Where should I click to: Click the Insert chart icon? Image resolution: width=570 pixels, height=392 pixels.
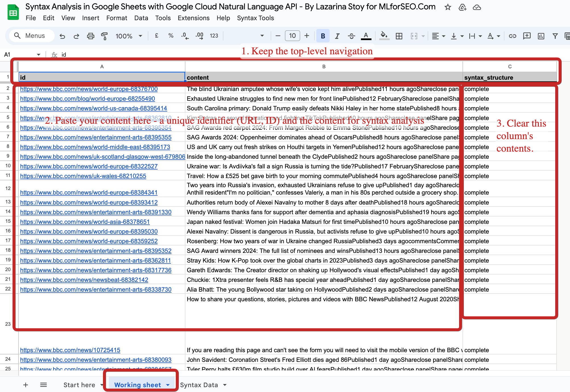pyautogui.click(x=541, y=36)
